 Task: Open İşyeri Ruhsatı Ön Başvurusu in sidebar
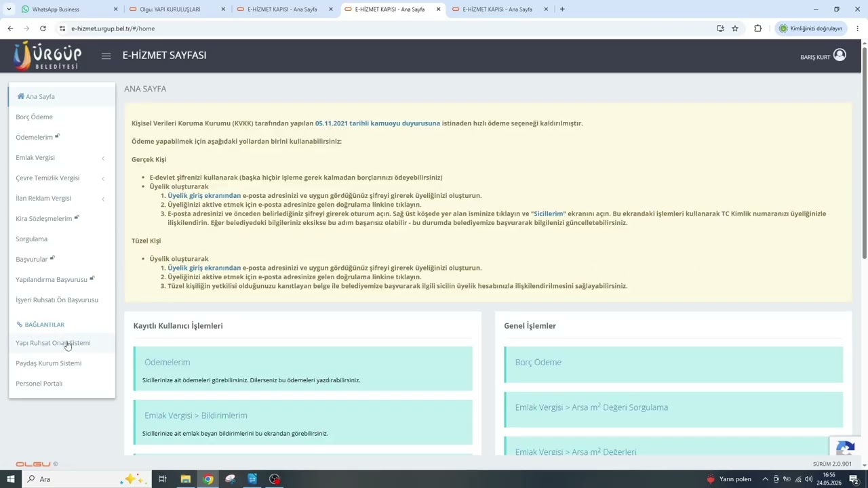point(62,300)
